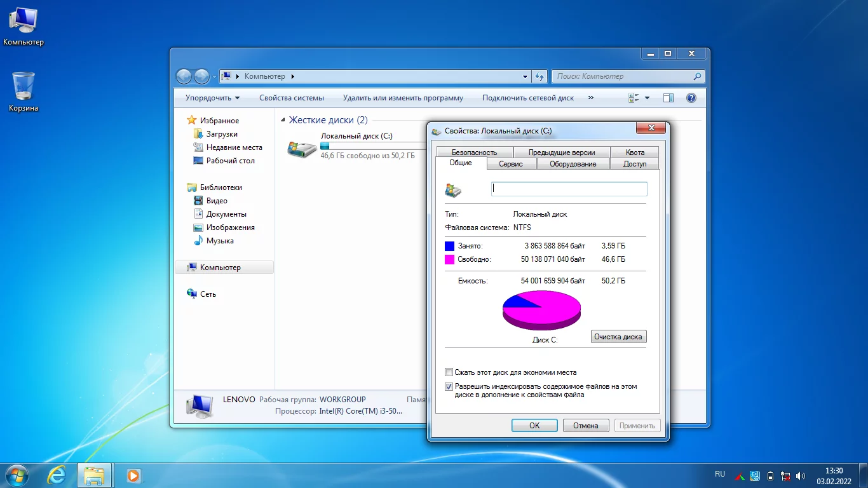Click the Internet Explorer taskbar icon
The height and width of the screenshot is (488, 868).
[x=57, y=475]
